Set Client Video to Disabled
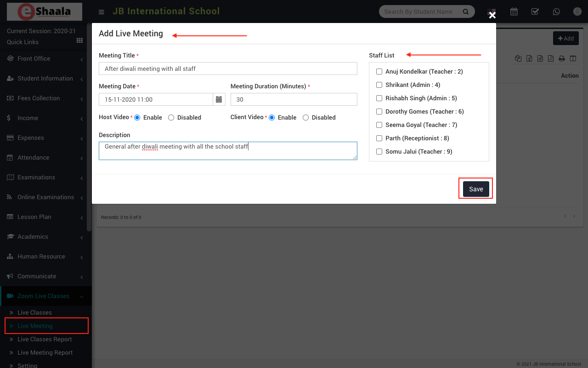The width and height of the screenshot is (588, 368). click(306, 118)
